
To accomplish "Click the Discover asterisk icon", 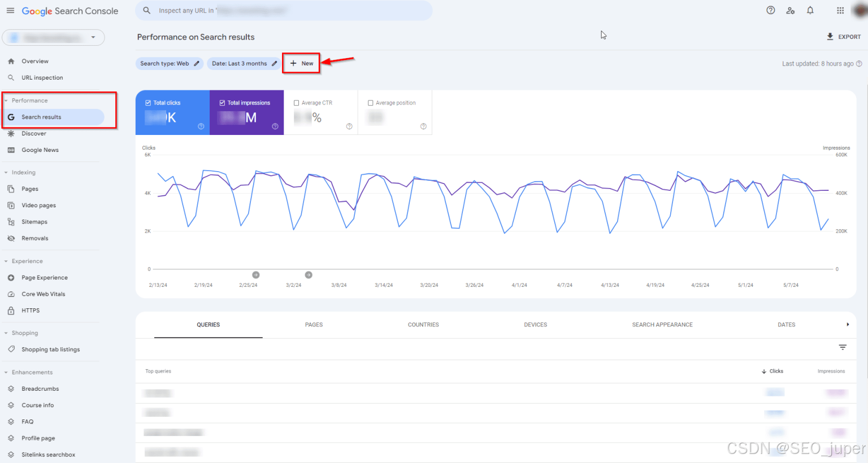I will pos(11,133).
